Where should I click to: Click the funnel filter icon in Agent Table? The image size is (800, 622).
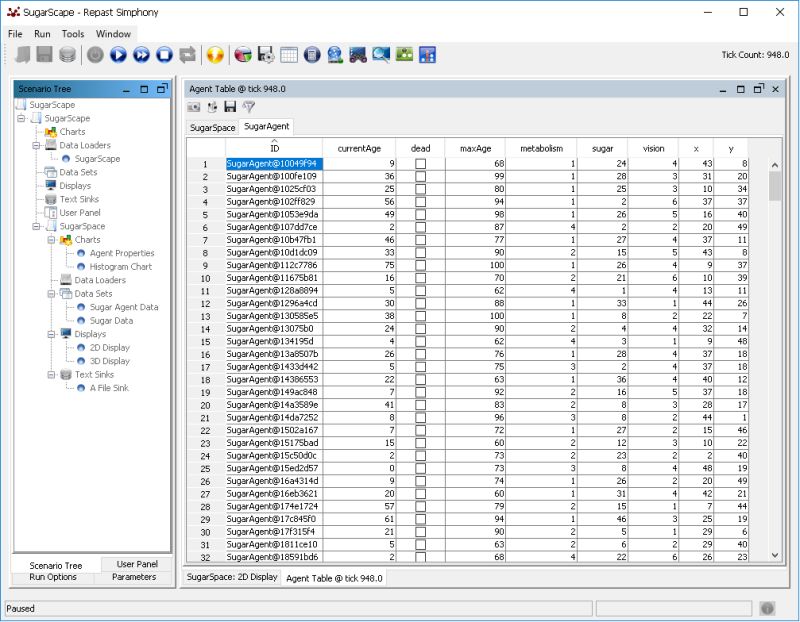[248, 107]
